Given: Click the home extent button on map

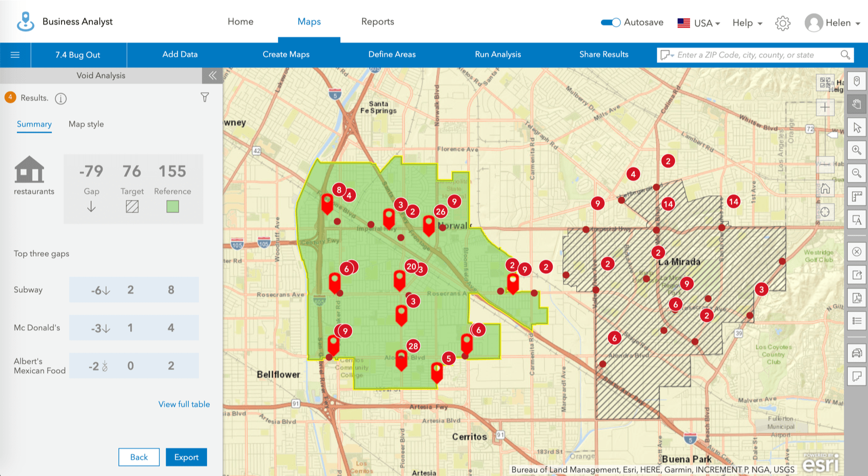Looking at the screenshot, I should click(x=825, y=189).
